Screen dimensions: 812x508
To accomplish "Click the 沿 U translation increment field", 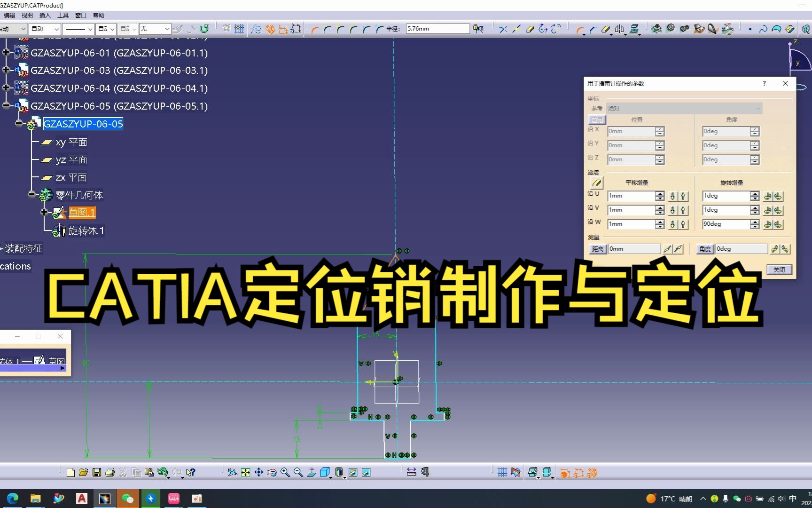I will click(631, 196).
